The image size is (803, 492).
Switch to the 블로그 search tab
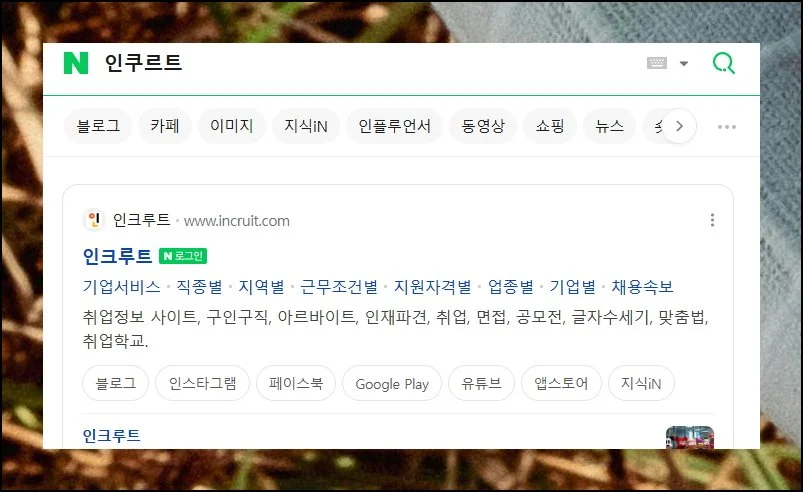click(x=98, y=126)
